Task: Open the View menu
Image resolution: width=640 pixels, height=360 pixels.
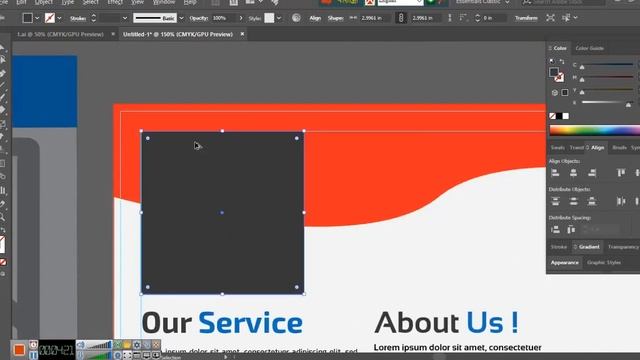Action: coord(137,2)
